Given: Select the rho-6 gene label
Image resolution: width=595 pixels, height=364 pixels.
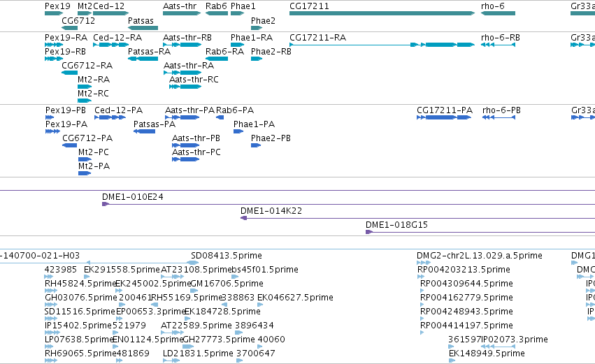Looking at the screenshot, I should (492, 6).
